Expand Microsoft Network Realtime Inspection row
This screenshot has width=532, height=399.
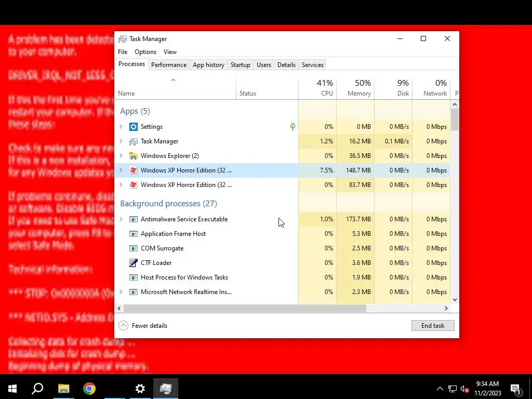tap(121, 292)
